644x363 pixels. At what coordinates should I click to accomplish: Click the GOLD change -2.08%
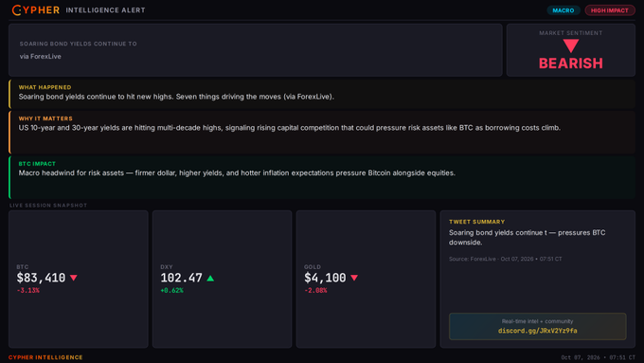click(x=315, y=290)
